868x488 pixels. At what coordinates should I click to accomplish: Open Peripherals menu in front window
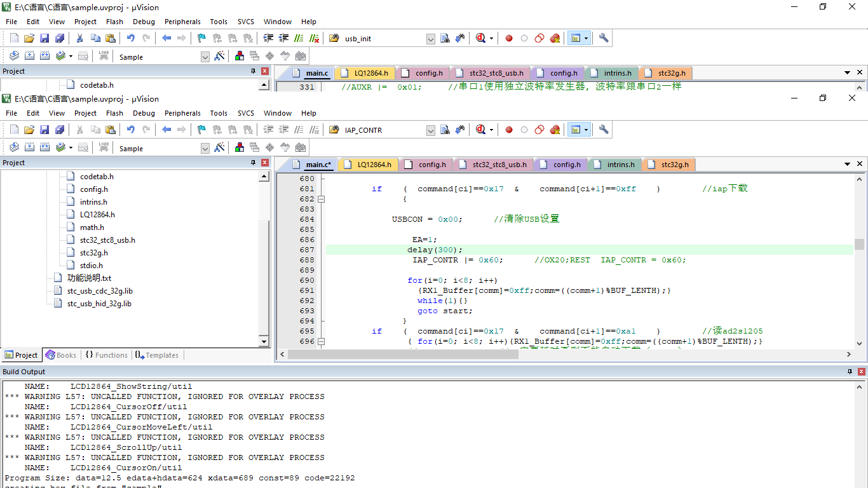182,113
